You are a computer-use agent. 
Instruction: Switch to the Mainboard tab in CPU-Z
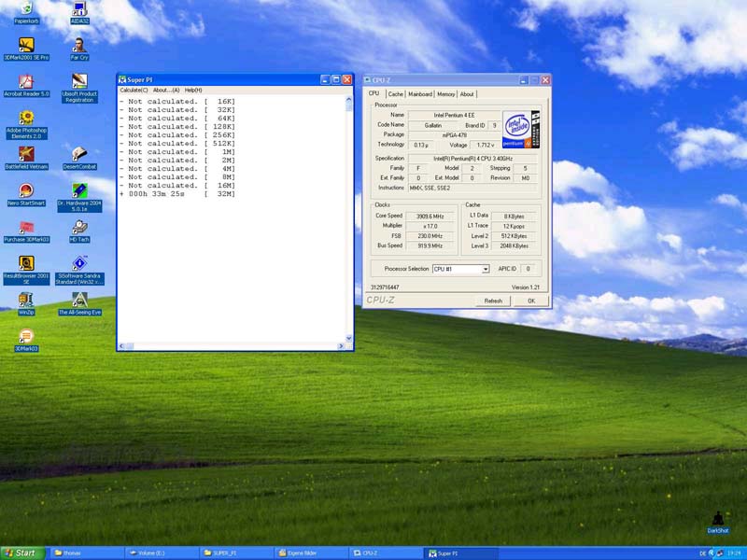pos(419,94)
